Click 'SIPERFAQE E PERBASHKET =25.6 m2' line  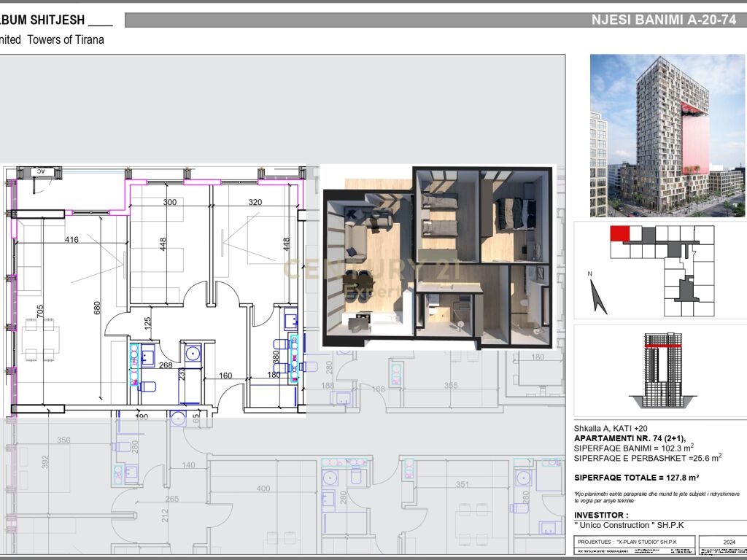(648, 458)
